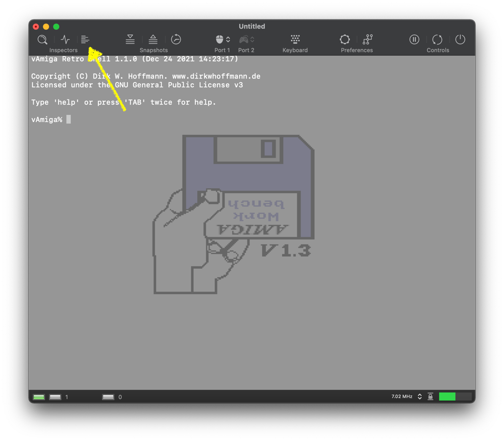The height and width of the screenshot is (441, 504).
Task: Click the www.dirkwhoffmann.de text
Action: tap(216, 77)
